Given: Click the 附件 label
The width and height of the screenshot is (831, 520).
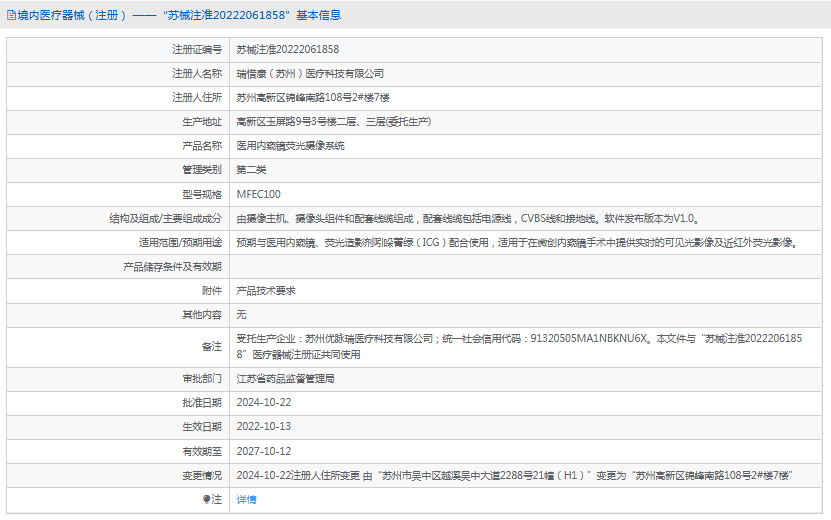Looking at the screenshot, I should tap(212, 290).
